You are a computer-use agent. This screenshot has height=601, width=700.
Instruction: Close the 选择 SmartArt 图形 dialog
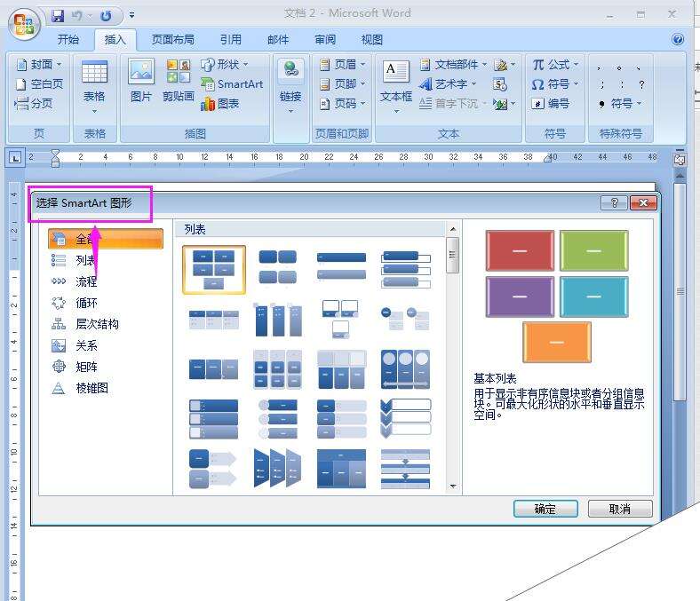point(643,203)
